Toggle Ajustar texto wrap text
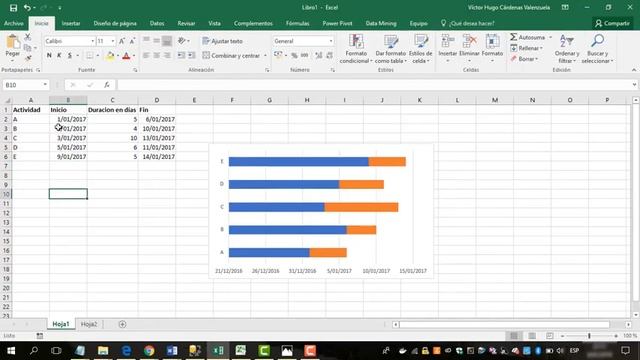 point(222,41)
